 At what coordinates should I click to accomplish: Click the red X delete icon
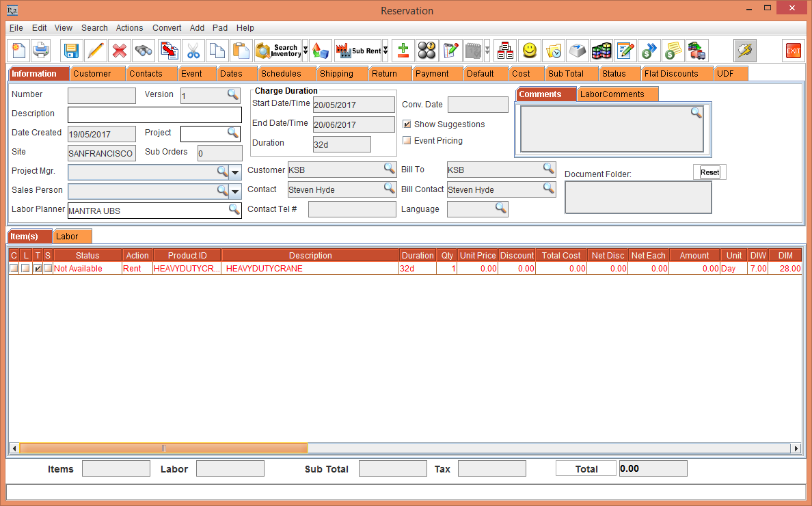point(120,51)
